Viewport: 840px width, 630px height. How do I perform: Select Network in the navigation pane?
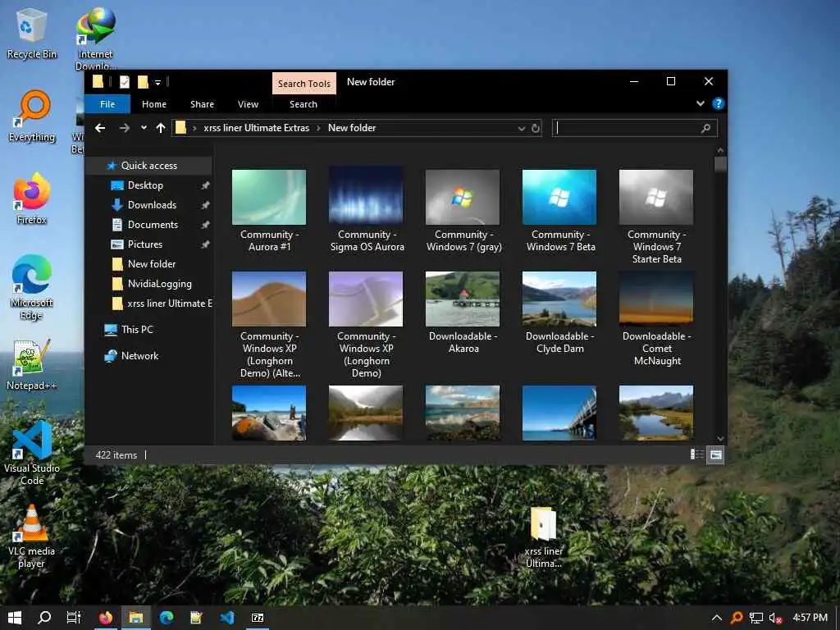(139, 356)
